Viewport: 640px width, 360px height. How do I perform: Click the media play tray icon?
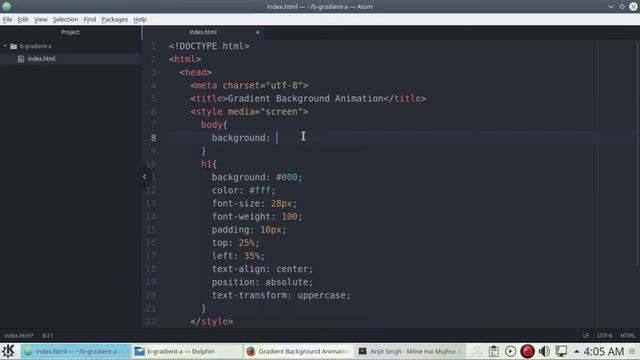(510, 351)
